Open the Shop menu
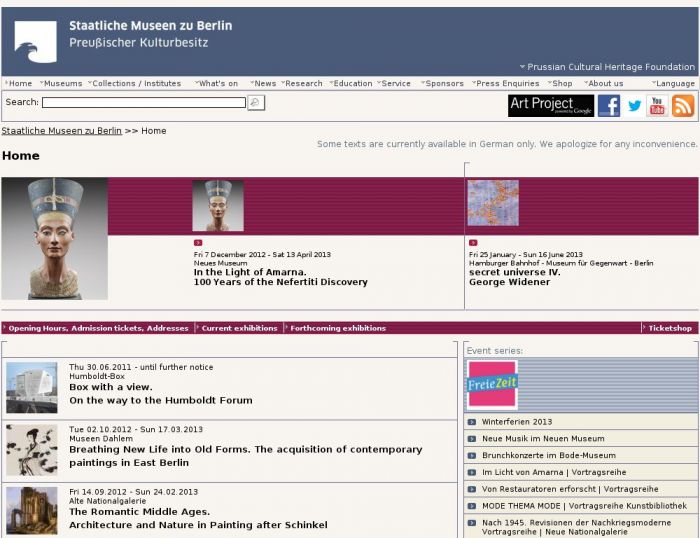 [560, 83]
